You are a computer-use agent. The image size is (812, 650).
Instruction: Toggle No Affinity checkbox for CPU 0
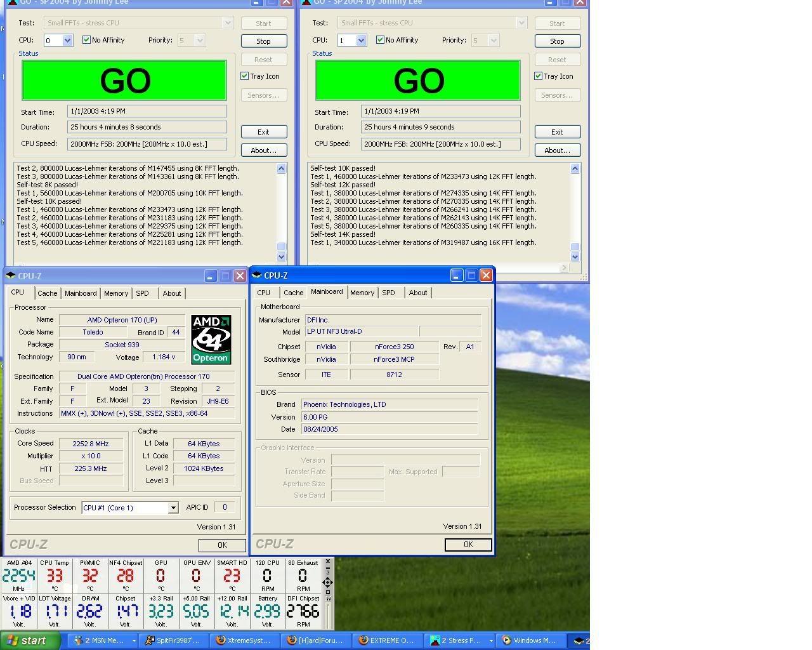pyautogui.click(x=87, y=40)
